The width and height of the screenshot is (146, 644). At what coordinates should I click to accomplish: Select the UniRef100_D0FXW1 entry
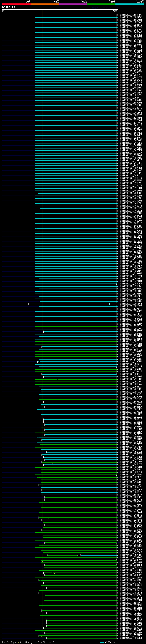pos(131,449)
